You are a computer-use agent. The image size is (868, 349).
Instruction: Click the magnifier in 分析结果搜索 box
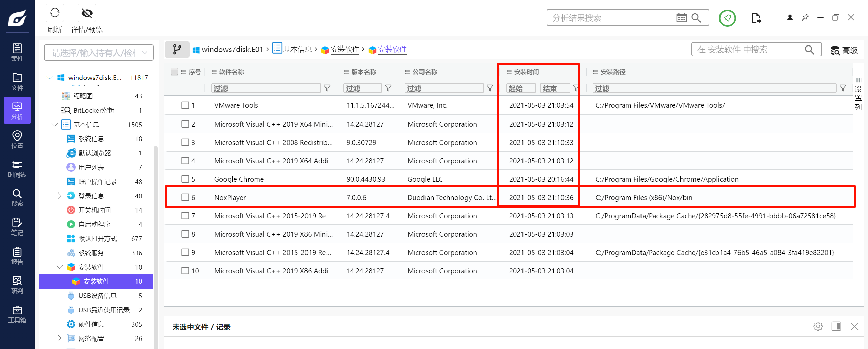pos(696,18)
